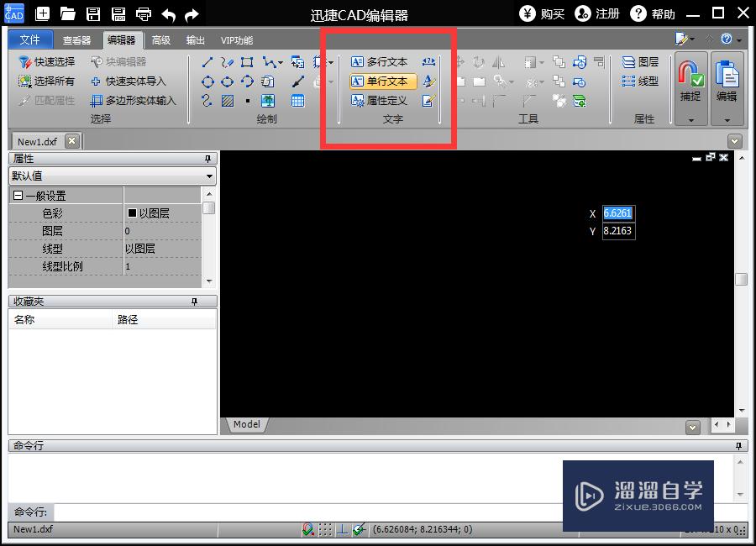Click the Redo arrow icon
Viewport: 756px width, 546px height.
[x=192, y=15]
